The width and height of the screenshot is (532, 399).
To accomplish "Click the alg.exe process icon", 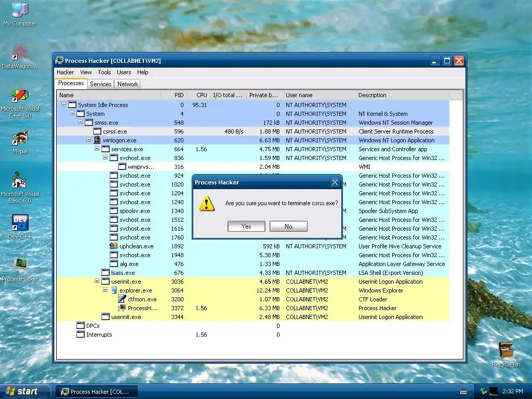I will coord(114,263).
